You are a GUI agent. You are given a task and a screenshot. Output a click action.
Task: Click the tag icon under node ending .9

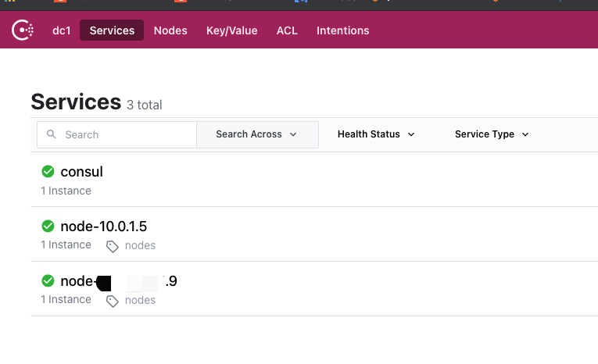[112, 301]
